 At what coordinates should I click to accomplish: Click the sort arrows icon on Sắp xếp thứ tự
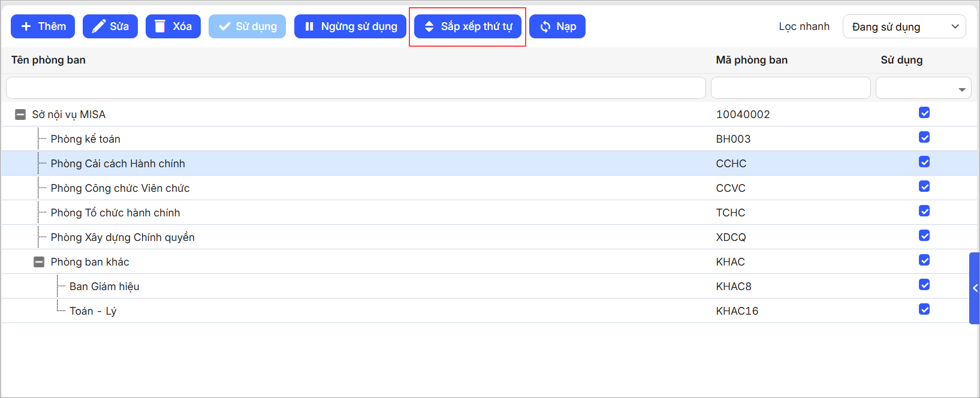click(x=429, y=26)
